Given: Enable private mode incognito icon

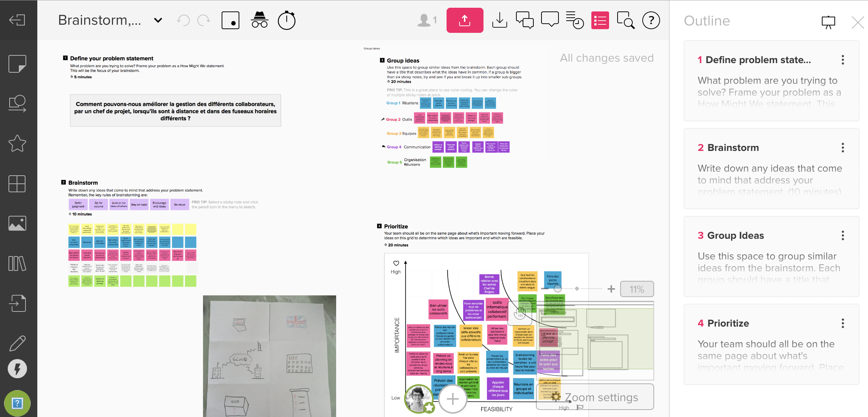Looking at the screenshot, I should click(259, 20).
